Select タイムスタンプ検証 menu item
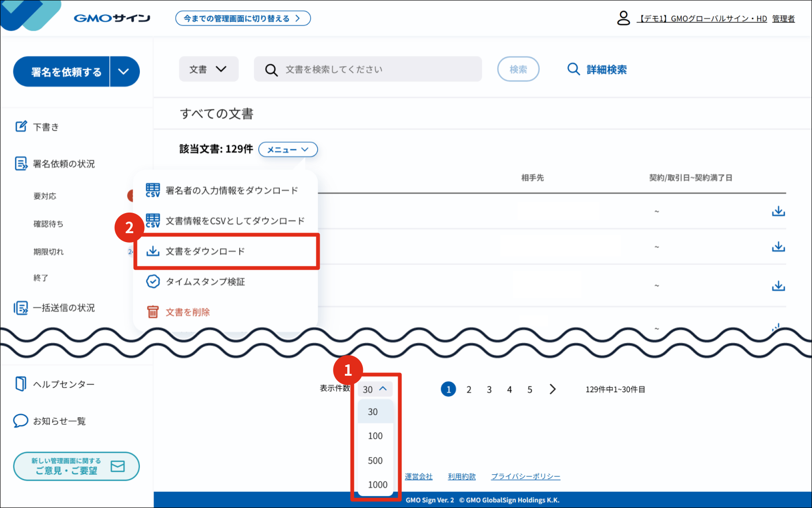Screen dimensions: 812x508 [205, 282]
